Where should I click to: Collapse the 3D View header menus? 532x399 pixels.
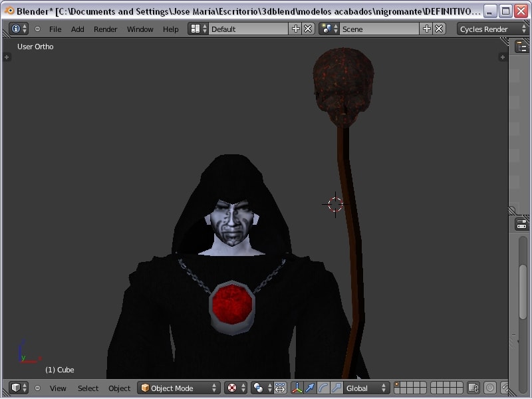tap(37, 388)
